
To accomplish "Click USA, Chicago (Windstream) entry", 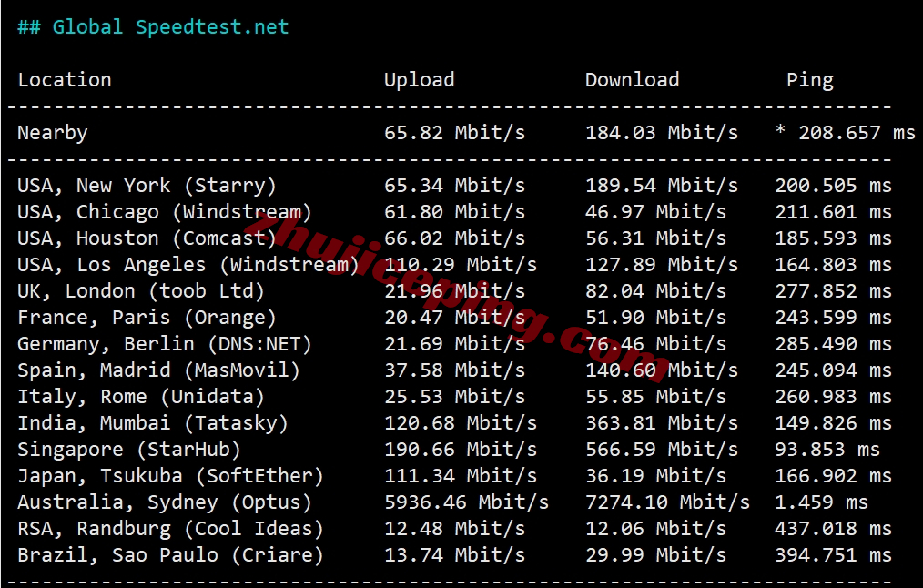I will coord(165,212).
